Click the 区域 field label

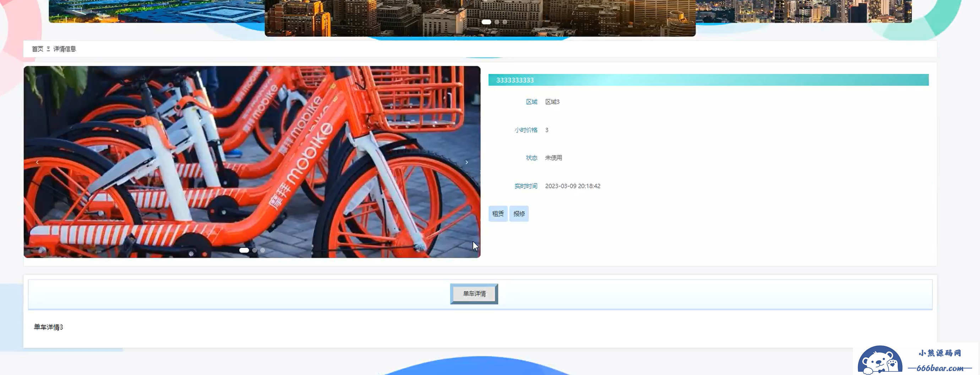[x=532, y=102]
